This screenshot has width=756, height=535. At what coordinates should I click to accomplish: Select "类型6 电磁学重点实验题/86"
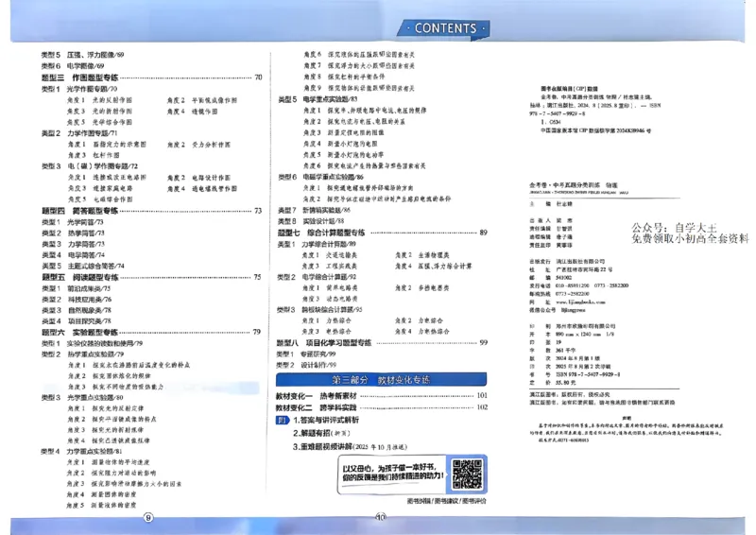point(320,177)
